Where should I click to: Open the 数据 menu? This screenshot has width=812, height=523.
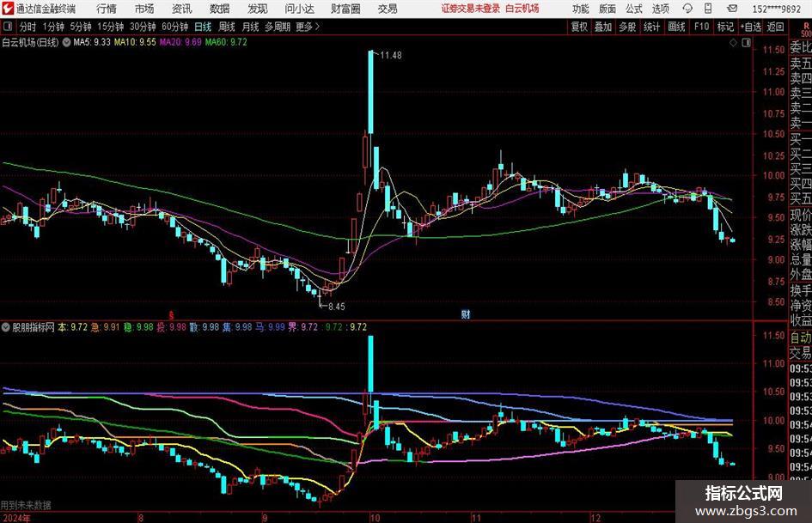pyautogui.click(x=220, y=9)
